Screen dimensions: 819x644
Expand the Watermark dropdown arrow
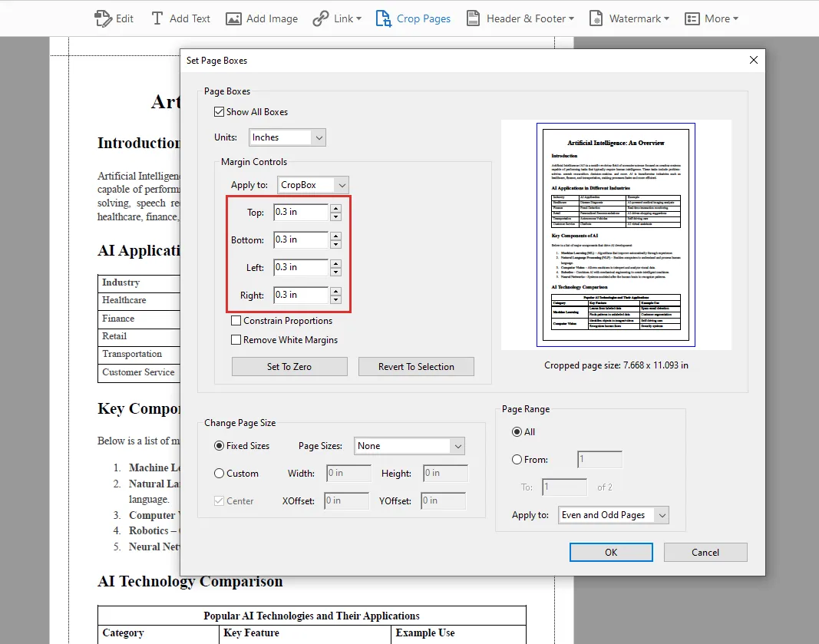(x=666, y=18)
